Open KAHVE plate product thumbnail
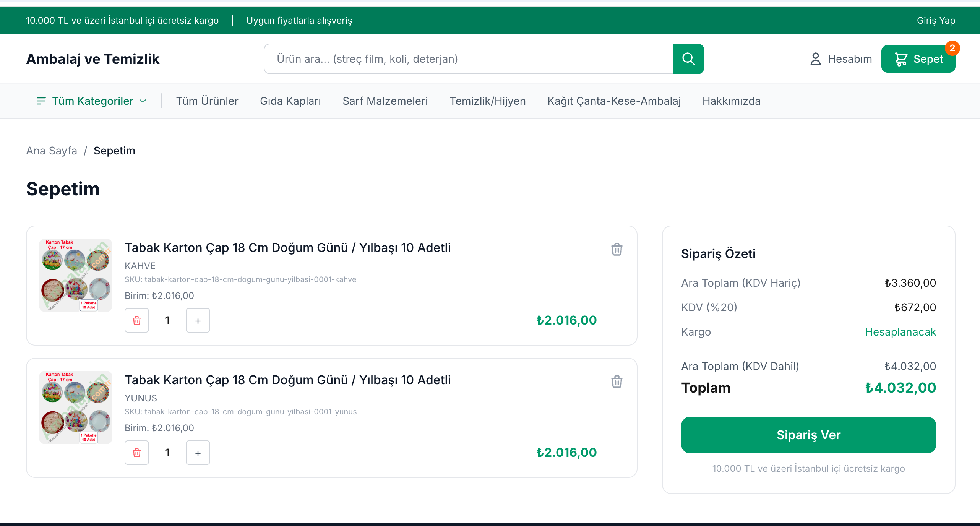Screen dimensions: 980x526 point(76,275)
